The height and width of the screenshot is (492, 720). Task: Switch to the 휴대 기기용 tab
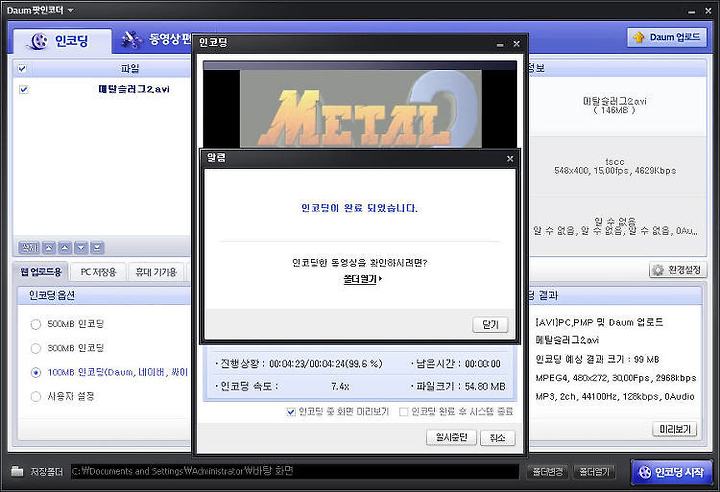[x=156, y=272]
